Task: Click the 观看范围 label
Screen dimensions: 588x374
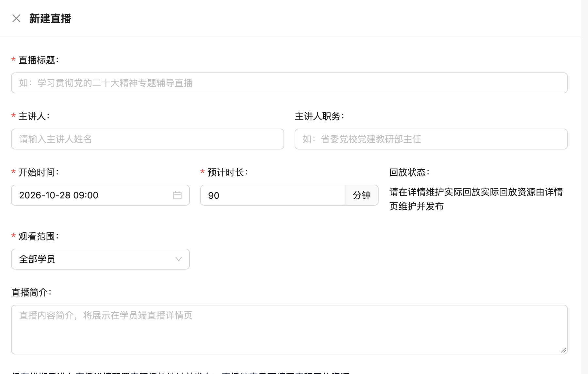Action: (39, 236)
